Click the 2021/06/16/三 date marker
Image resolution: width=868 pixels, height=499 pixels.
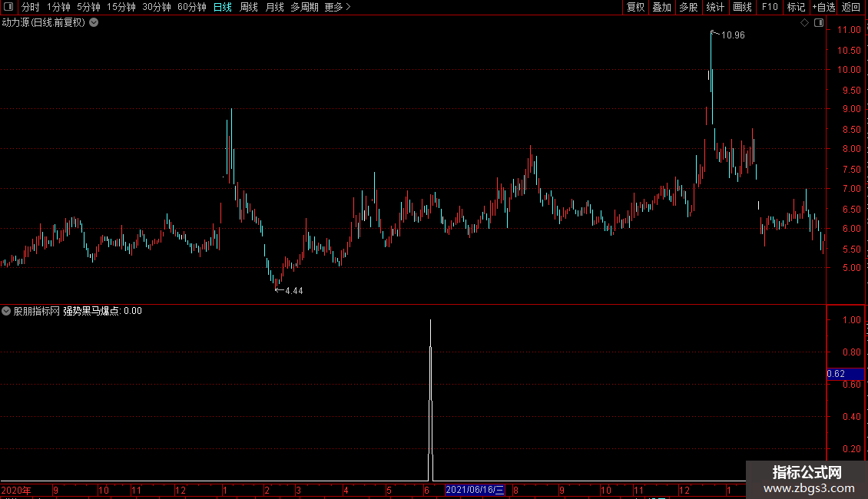pos(475,490)
